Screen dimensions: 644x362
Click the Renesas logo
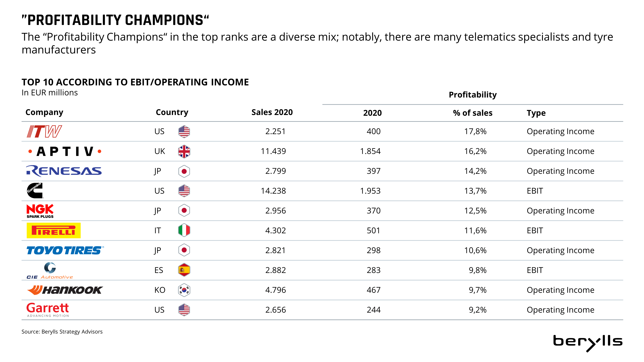64,171
